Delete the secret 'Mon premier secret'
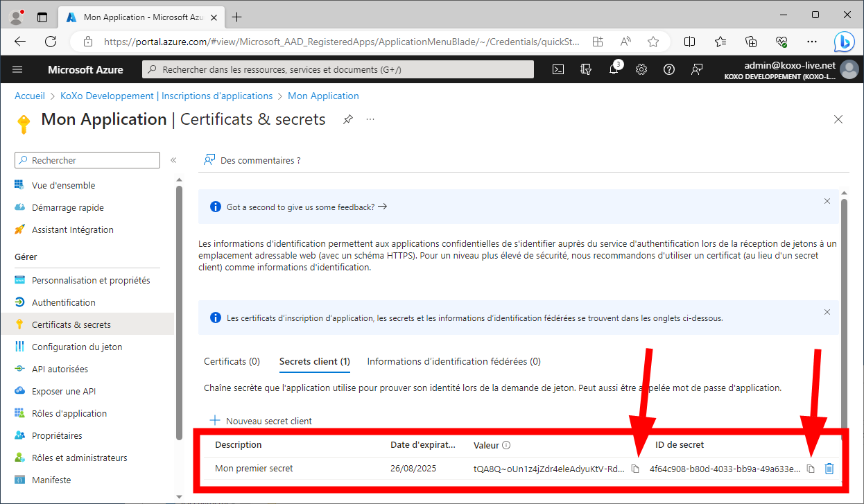 tap(829, 469)
